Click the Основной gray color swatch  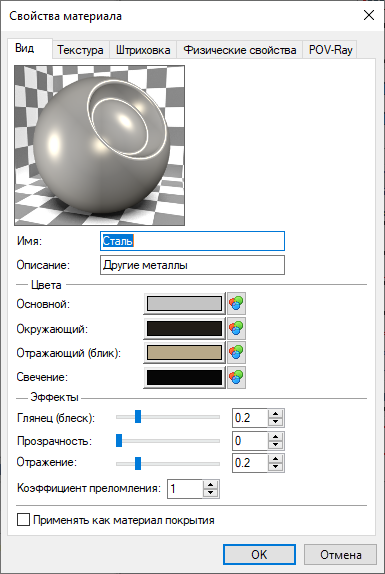coord(184,303)
